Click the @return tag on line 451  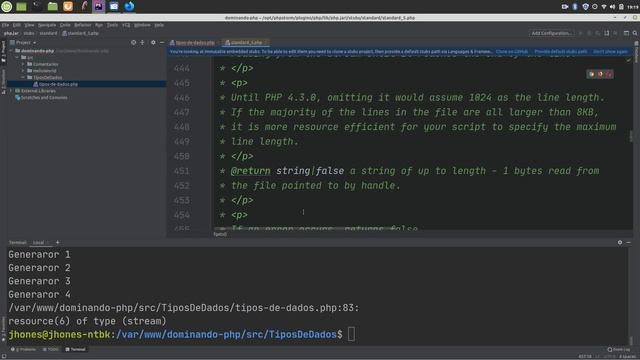(x=250, y=171)
